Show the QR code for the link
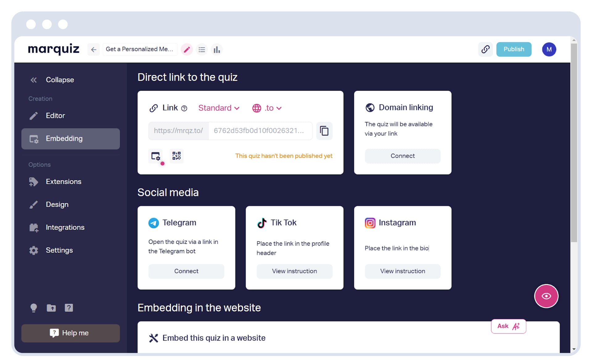 point(176,156)
